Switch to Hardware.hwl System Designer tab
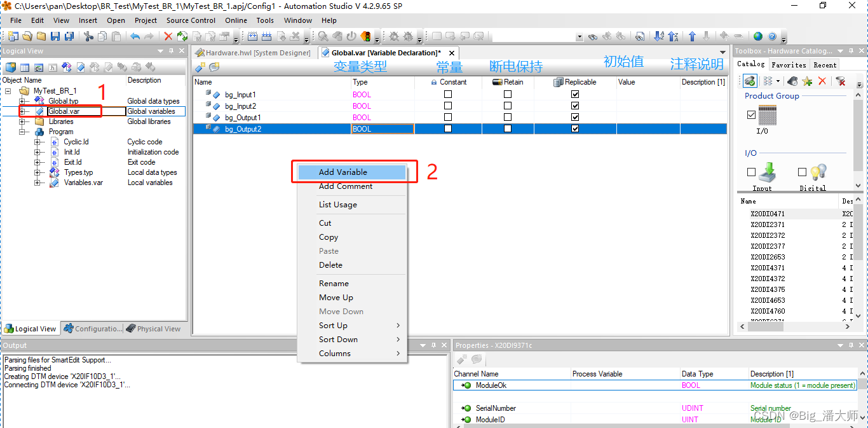This screenshot has height=428, width=868. (254, 53)
